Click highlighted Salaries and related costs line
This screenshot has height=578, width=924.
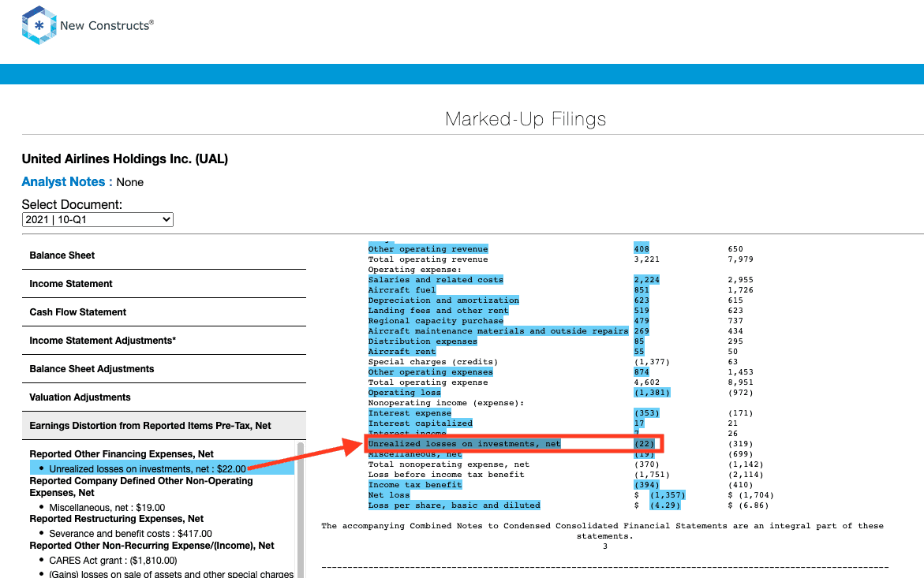point(436,280)
